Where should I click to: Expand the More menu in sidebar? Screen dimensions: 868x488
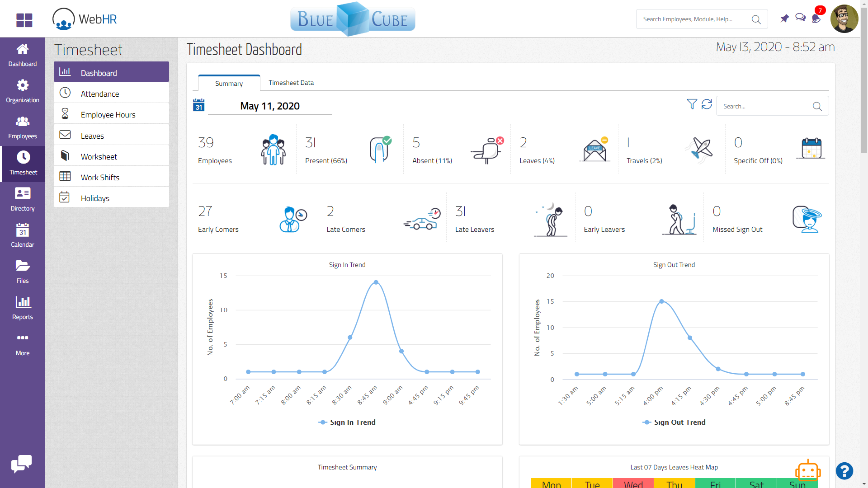23,343
